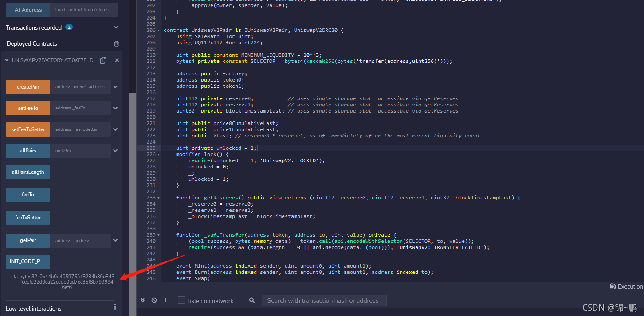Click 'address public factory;' code line
This screenshot has width=644, height=316.
coord(211,74)
